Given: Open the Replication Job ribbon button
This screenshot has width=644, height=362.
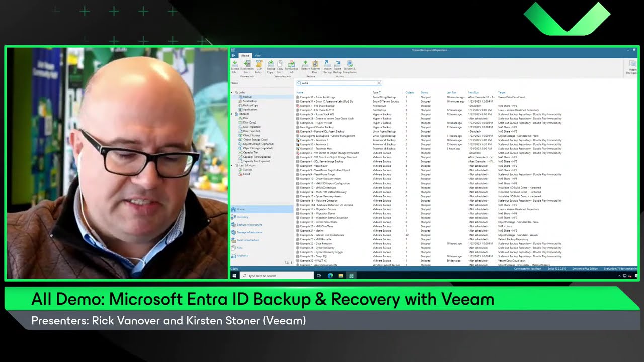Looking at the screenshot, I should click(247, 67).
